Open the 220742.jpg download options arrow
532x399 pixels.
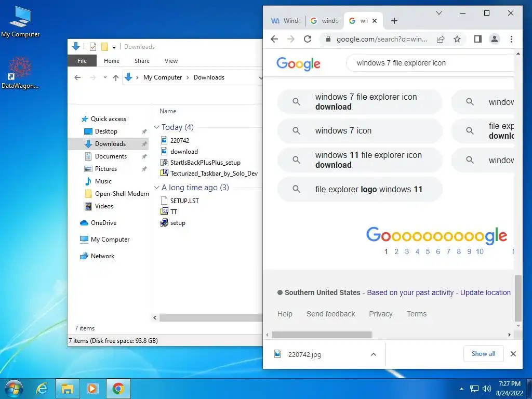click(373, 354)
